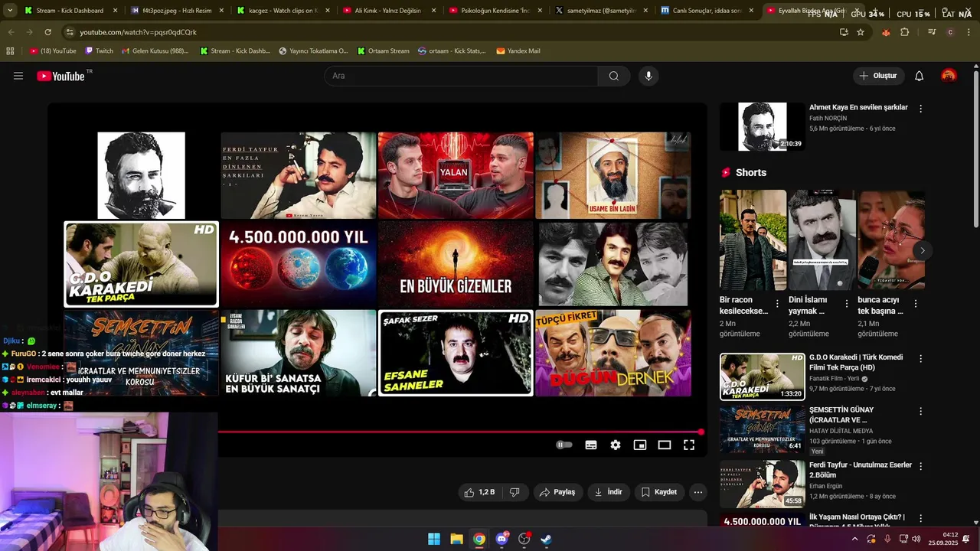Go back in browser history

pyautogui.click(x=11, y=32)
